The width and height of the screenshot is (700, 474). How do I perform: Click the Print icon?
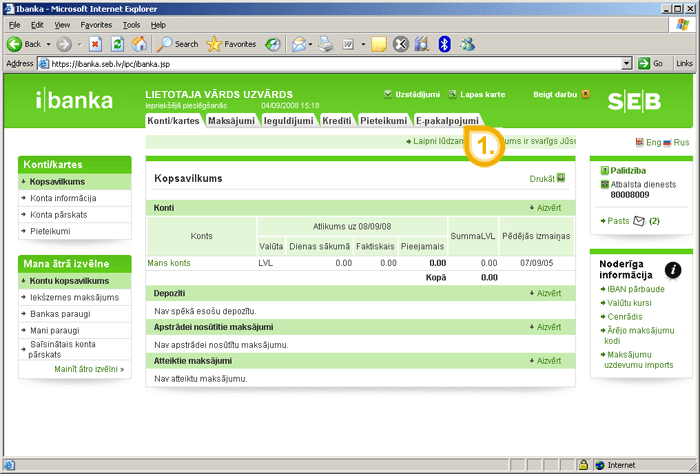pyautogui.click(x=326, y=44)
